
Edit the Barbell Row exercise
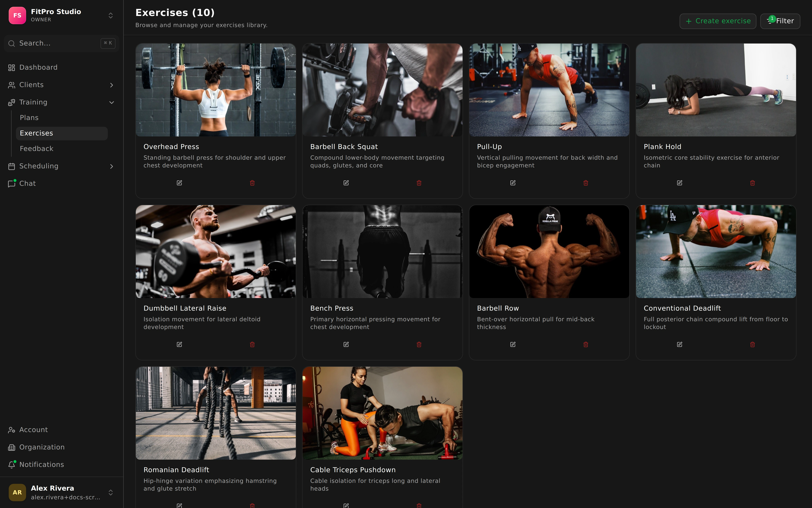(513, 344)
